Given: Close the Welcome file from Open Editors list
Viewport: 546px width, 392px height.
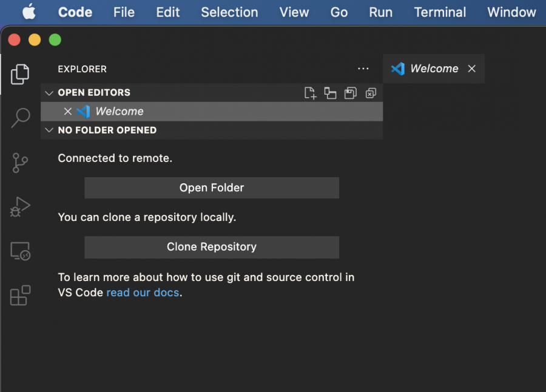Looking at the screenshot, I should pyautogui.click(x=68, y=111).
